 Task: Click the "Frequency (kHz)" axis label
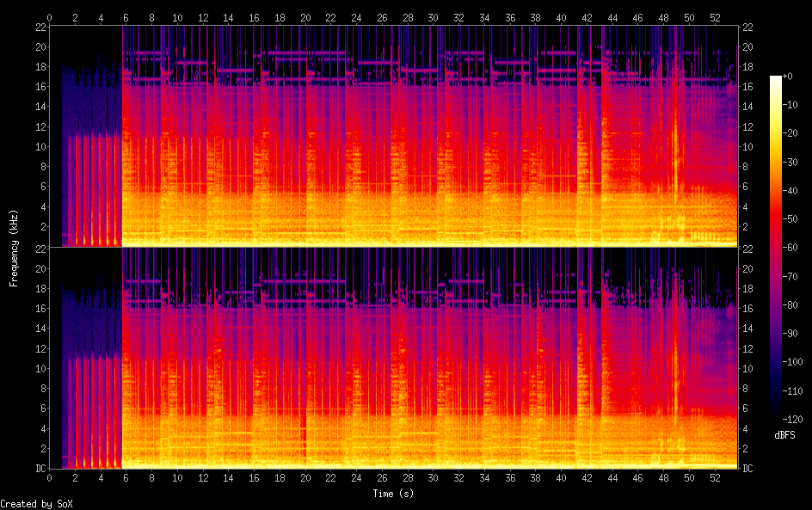pos(14,248)
